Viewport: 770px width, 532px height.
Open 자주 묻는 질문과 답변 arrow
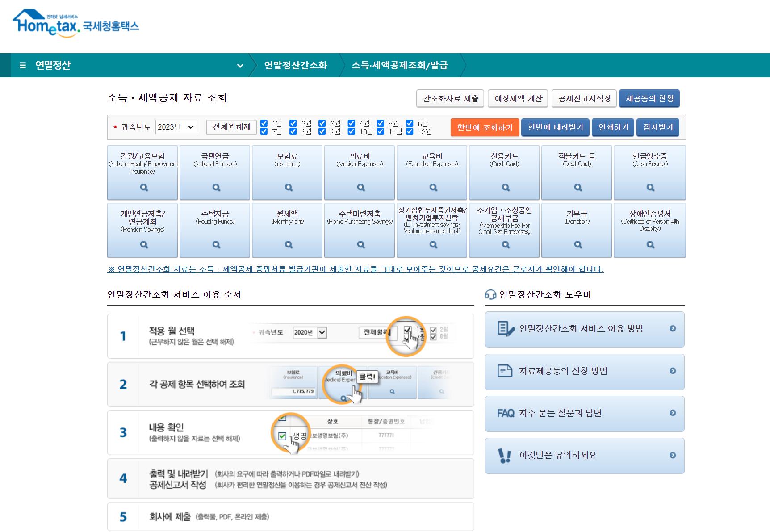coord(673,413)
